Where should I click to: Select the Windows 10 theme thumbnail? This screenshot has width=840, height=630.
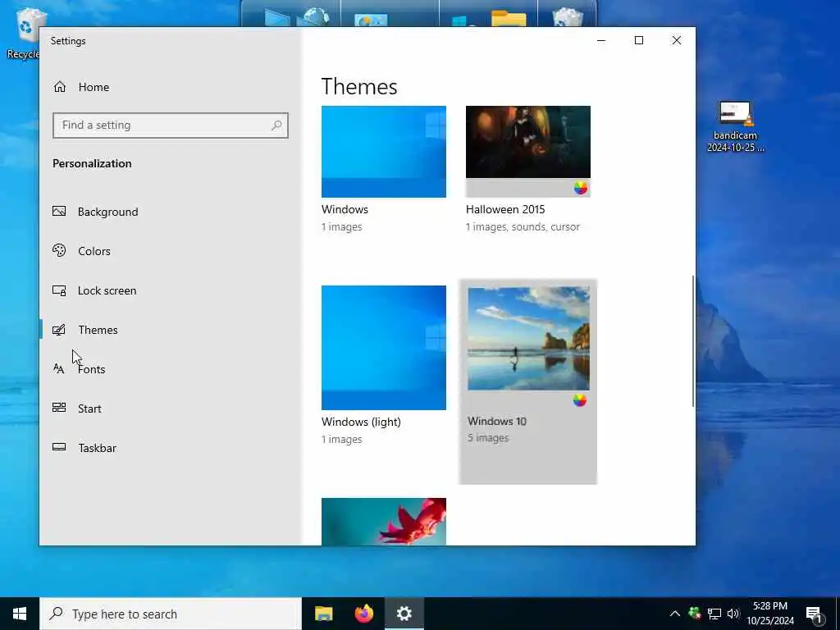pyautogui.click(x=528, y=339)
